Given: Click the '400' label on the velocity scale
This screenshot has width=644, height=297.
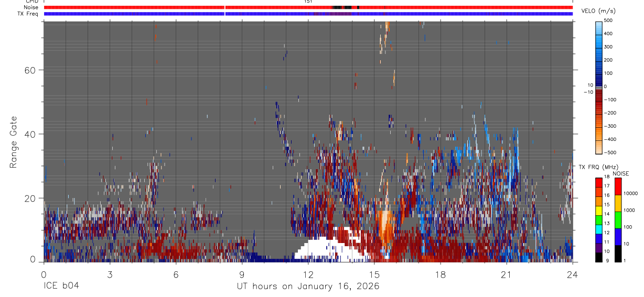Looking at the screenshot, I should pos(608,34).
